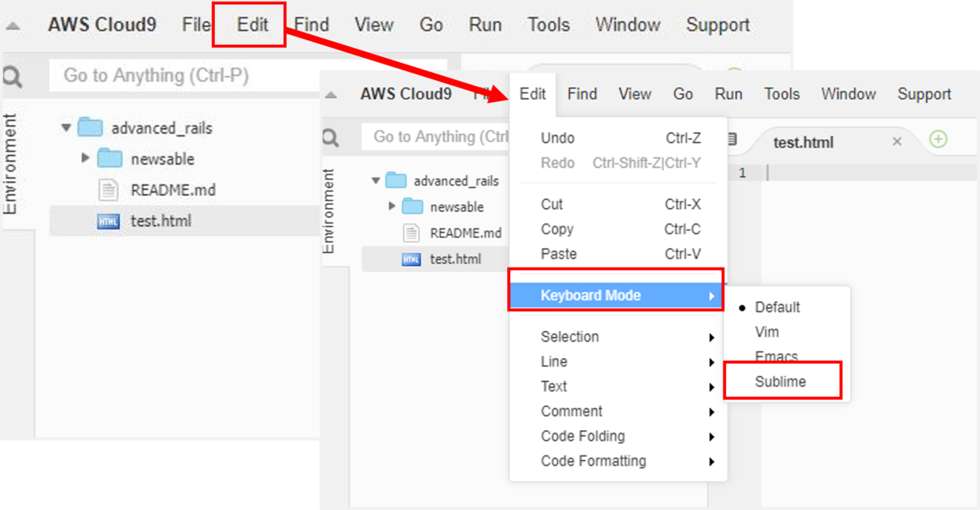Screen dimensions: 980x510
Task: Select the Default keyboard mode option
Action: pyautogui.click(x=777, y=308)
